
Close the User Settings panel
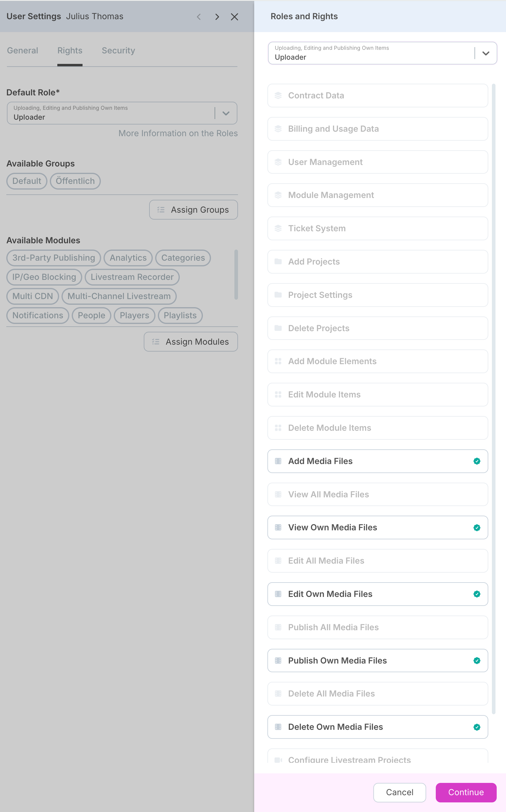[x=234, y=17]
